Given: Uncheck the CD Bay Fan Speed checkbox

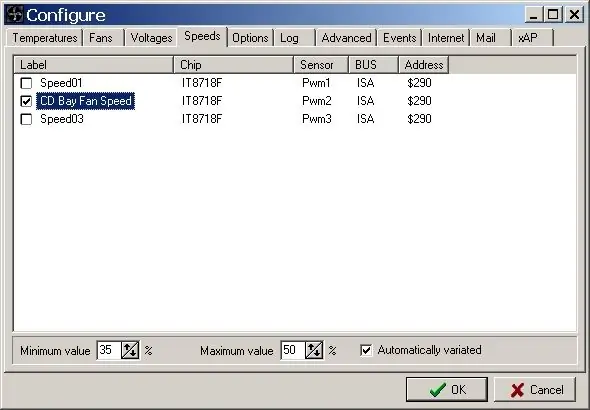Looking at the screenshot, I should [26, 101].
